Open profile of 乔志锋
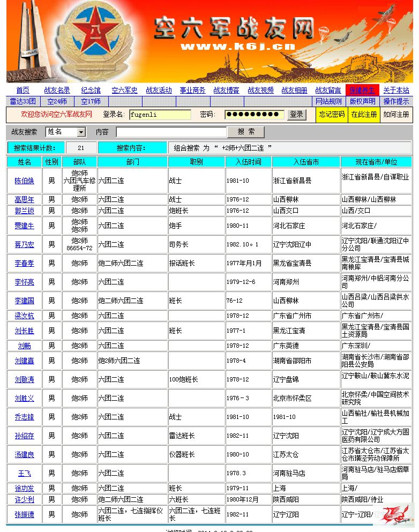The height and width of the screenshot is (532, 419). coord(25,417)
